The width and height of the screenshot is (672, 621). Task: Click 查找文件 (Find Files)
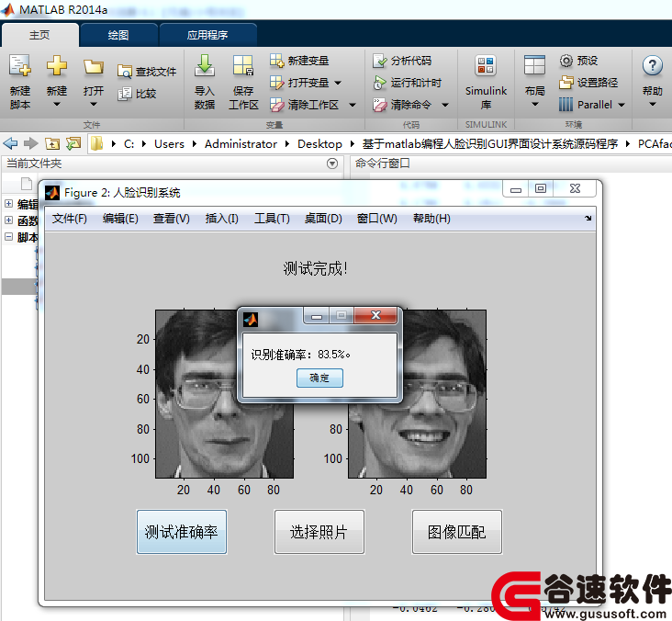click(x=147, y=72)
